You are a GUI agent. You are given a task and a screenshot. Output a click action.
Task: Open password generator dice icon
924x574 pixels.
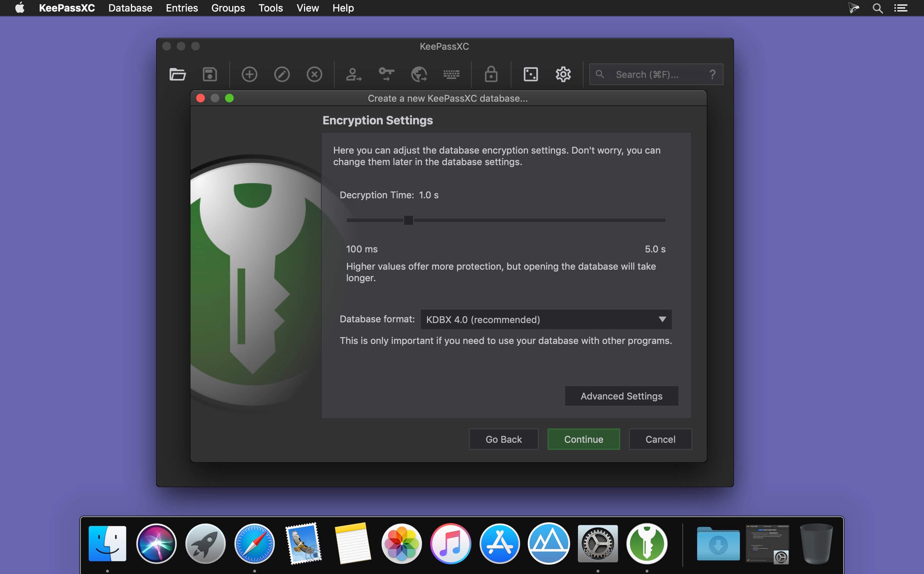tap(531, 74)
